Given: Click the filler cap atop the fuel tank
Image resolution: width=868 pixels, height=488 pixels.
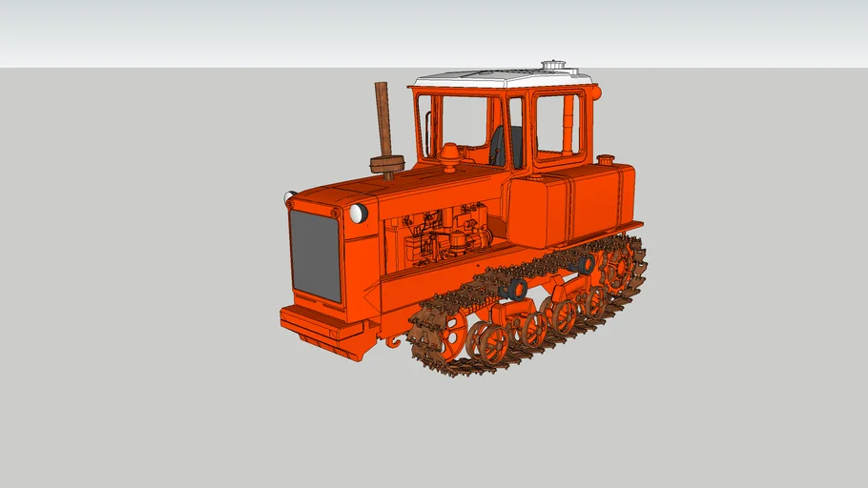Looking at the screenshot, I should click(x=605, y=160).
